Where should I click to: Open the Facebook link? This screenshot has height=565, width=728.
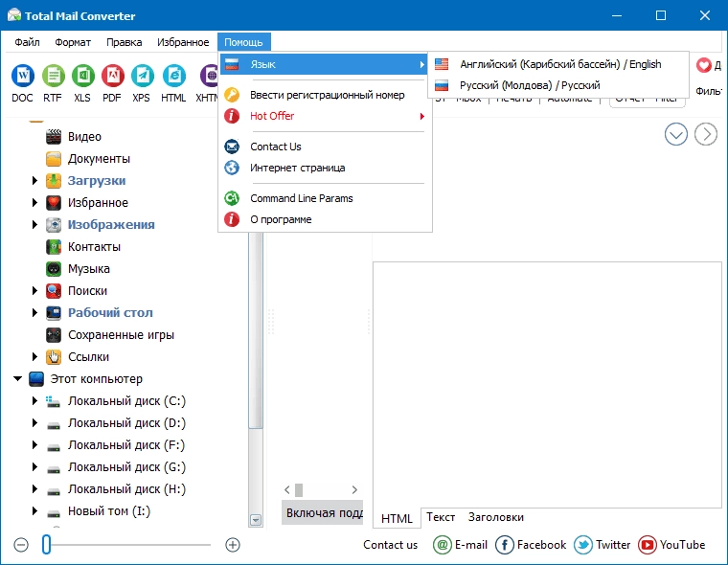(531, 545)
